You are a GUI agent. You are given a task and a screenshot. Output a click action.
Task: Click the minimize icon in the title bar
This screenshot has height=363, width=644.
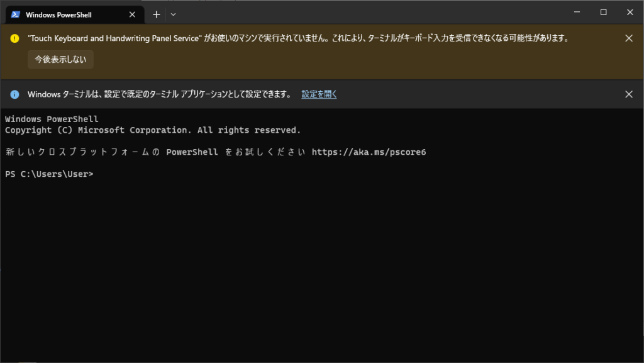[x=576, y=11]
